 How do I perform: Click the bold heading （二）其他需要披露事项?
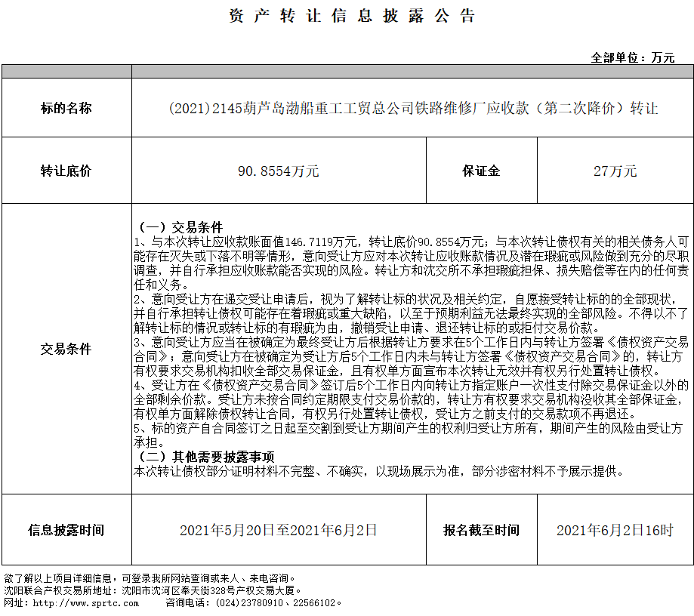(204, 457)
